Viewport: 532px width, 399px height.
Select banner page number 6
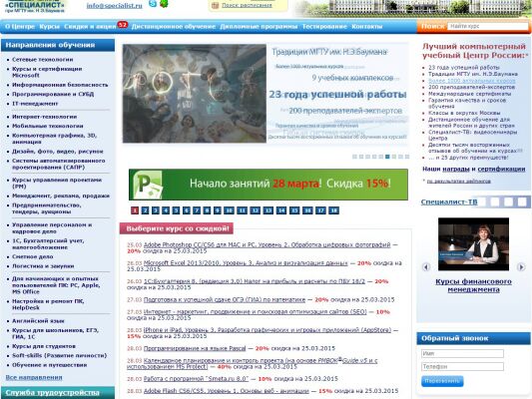point(187,210)
